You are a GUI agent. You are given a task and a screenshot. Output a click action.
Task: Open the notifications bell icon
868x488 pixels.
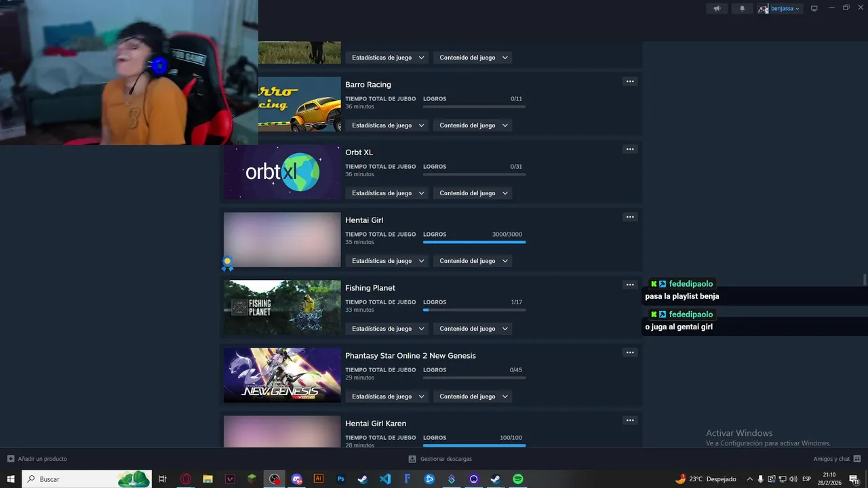[x=742, y=9]
